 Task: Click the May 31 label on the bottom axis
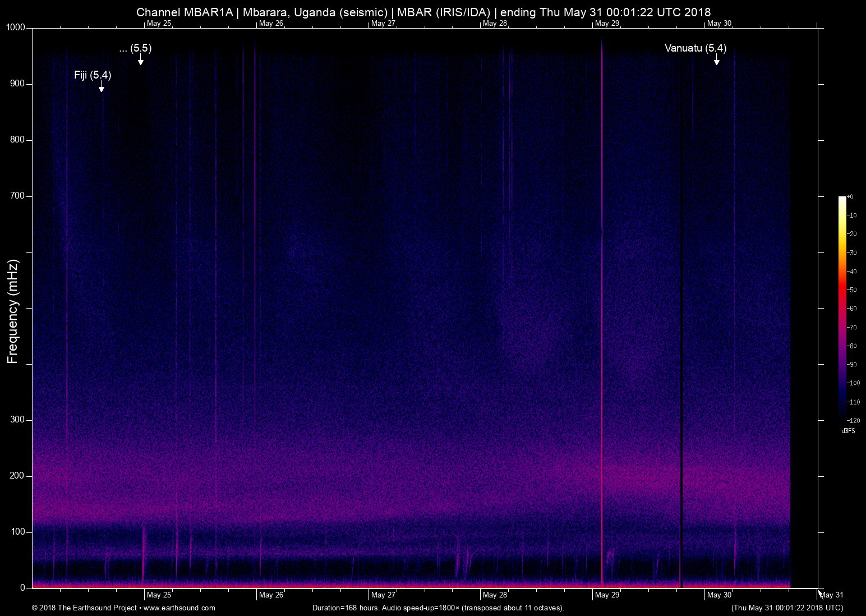[831, 595]
